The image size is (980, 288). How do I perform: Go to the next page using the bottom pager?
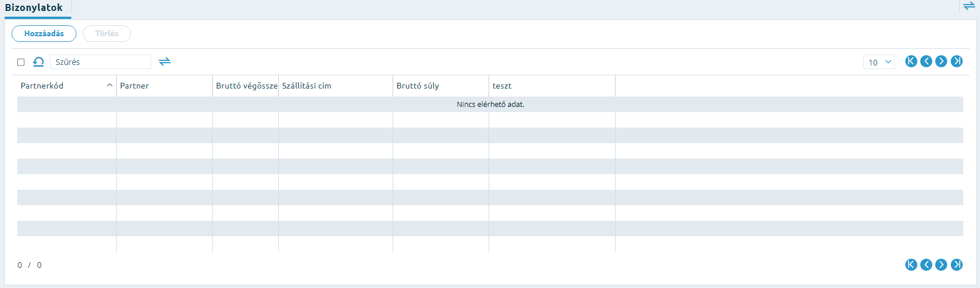[x=941, y=264]
